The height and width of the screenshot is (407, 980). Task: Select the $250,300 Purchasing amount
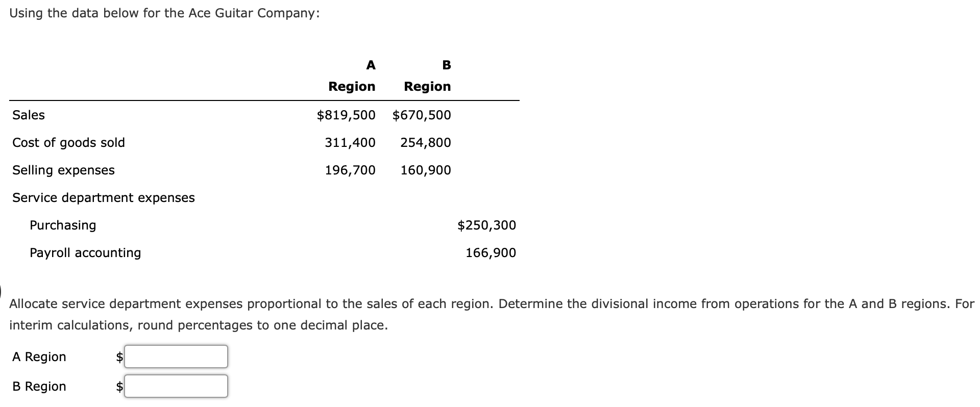(486, 225)
